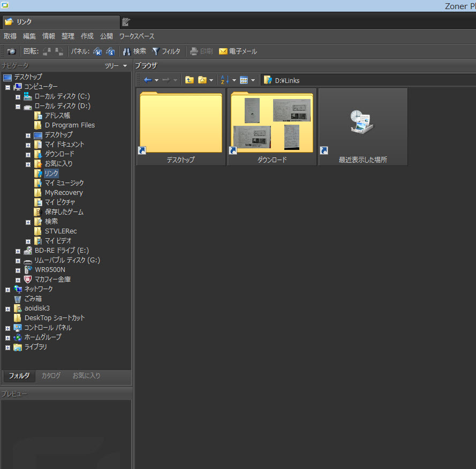Open the thumbnail view mode dropdown
Screen dimensions: 476x469
click(253, 80)
